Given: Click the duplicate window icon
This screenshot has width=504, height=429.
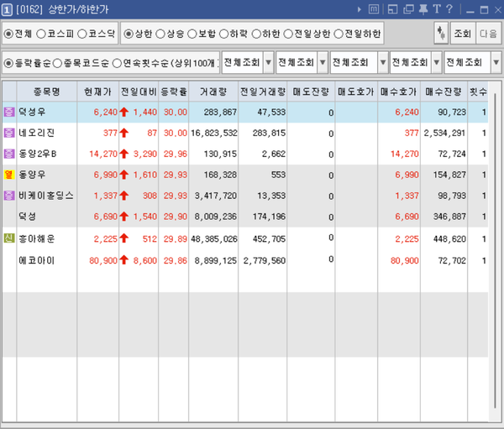Looking at the screenshot, I should point(408,9).
